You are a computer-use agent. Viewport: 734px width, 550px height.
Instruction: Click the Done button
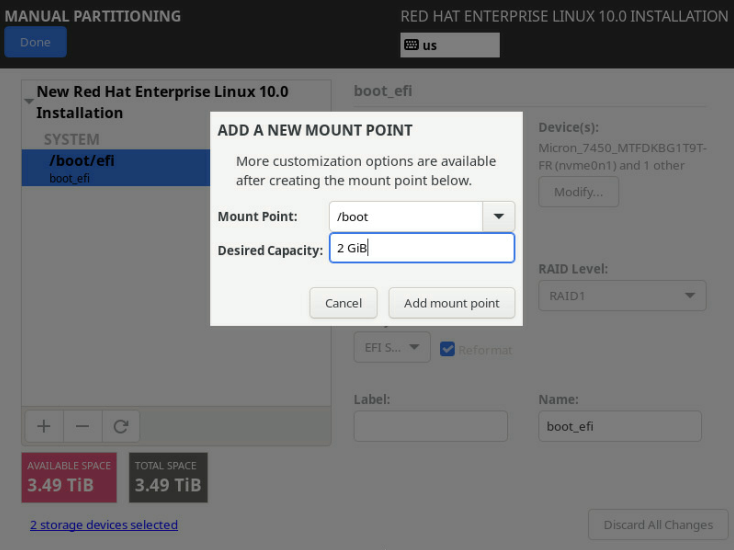pos(35,42)
